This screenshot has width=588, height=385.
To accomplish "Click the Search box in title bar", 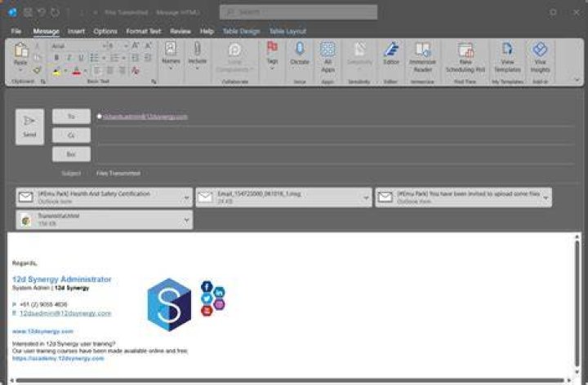I will pyautogui.click(x=299, y=12).
